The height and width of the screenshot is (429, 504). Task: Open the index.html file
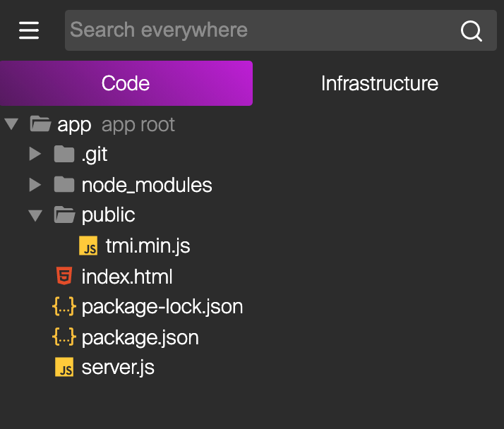pyautogui.click(x=127, y=277)
